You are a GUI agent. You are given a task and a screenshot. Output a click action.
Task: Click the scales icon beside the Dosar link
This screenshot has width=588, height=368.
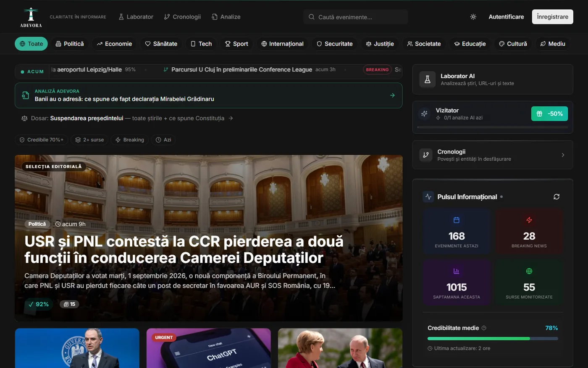(24, 119)
